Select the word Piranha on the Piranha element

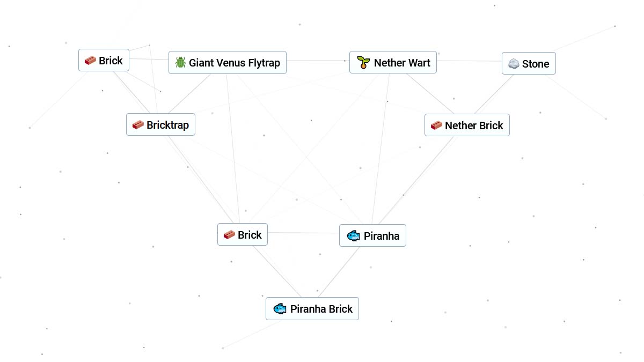click(x=382, y=235)
